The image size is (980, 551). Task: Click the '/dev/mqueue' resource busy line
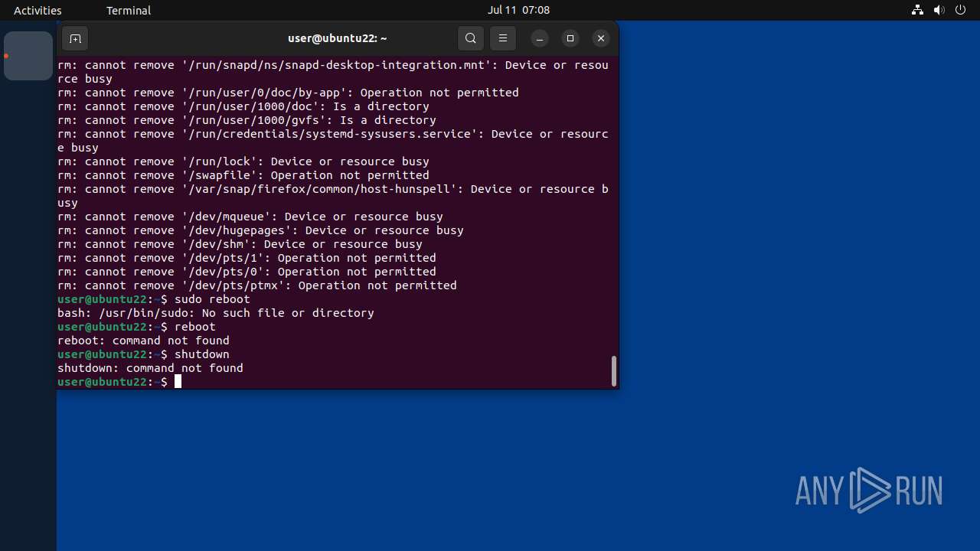(250, 217)
